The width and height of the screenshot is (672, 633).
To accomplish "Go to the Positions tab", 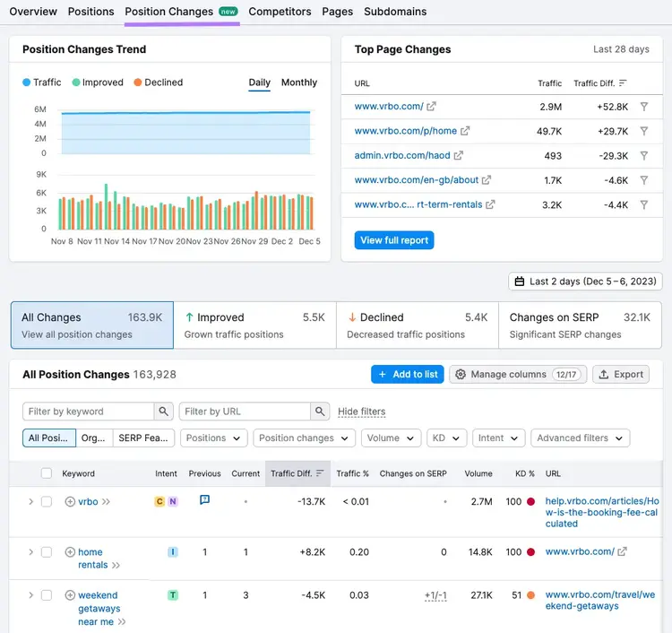I will [90, 12].
